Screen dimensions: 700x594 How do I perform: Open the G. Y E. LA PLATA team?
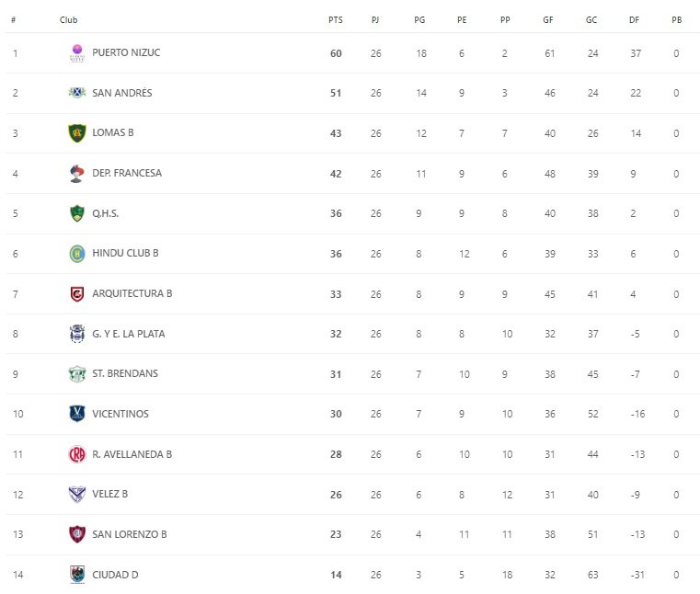pyautogui.click(x=129, y=334)
